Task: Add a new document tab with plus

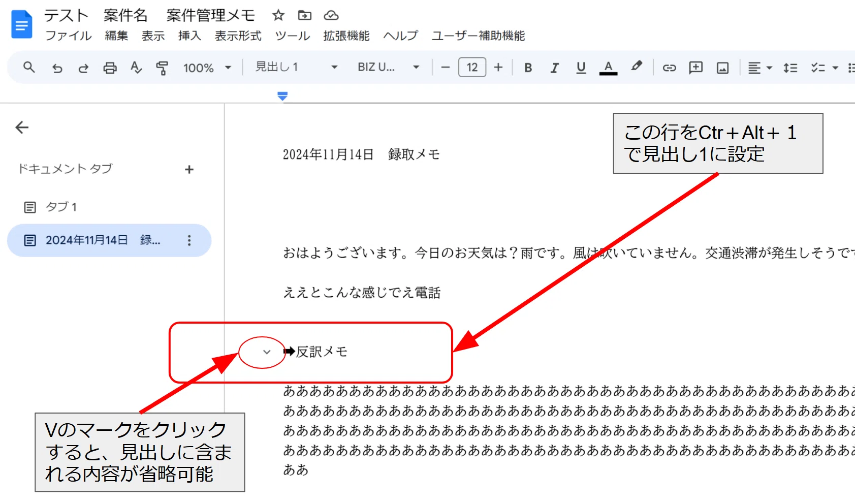Action: [x=189, y=169]
